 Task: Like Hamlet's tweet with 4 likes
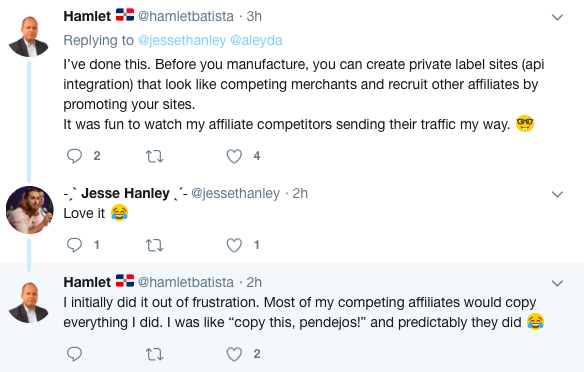234,156
